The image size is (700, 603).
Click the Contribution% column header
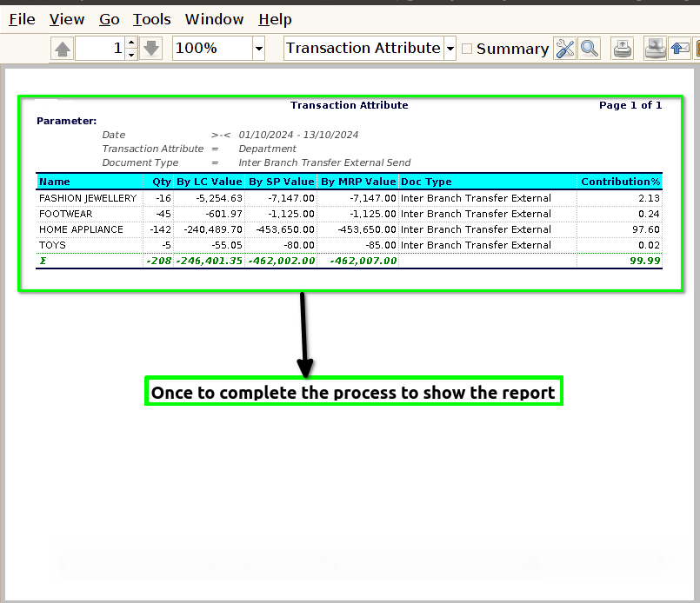[621, 182]
